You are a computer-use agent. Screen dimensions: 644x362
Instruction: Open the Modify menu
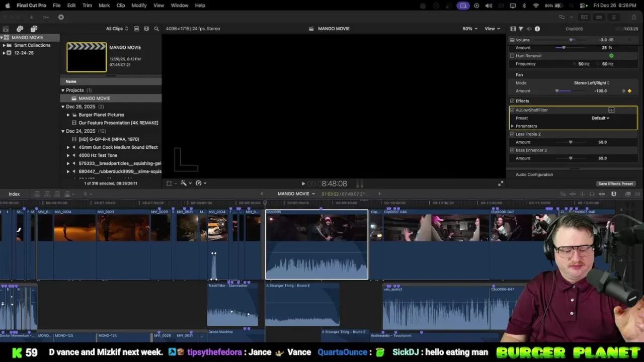[x=139, y=6]
